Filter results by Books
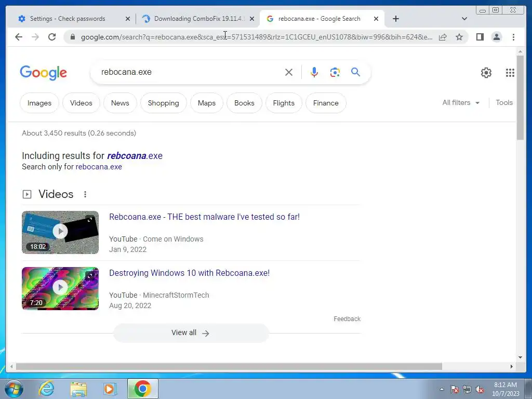 (x=244, y=103)
